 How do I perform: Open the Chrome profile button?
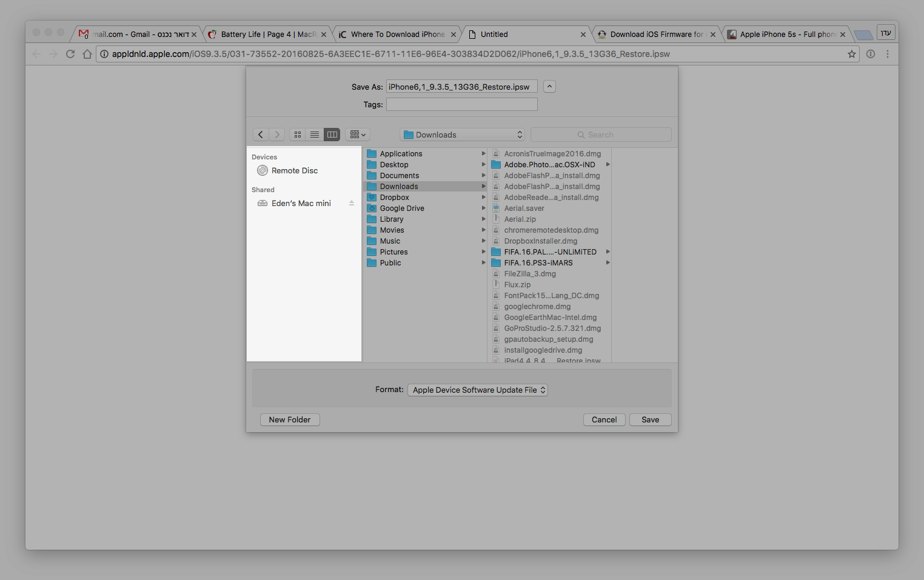coord(886,33)
